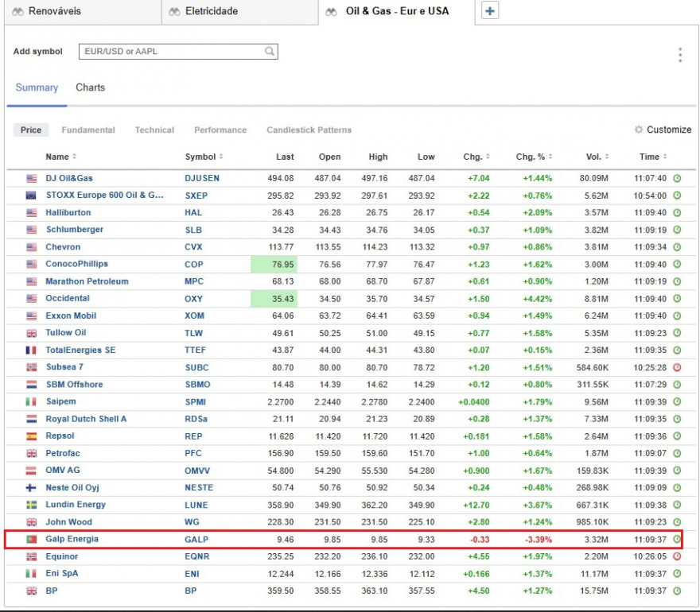The image size is (700, 612).
Task: Click binoculars icon on Eletricidade tab
Action: (174, 12)
